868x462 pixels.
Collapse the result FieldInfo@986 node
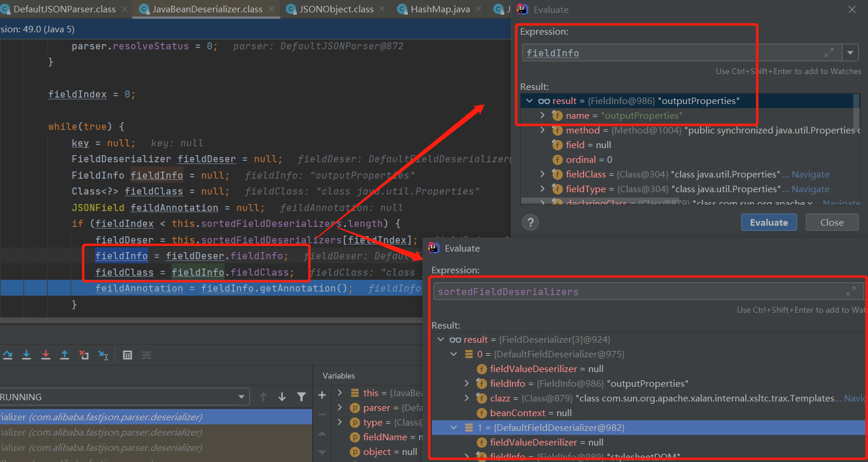coord(529,101)
